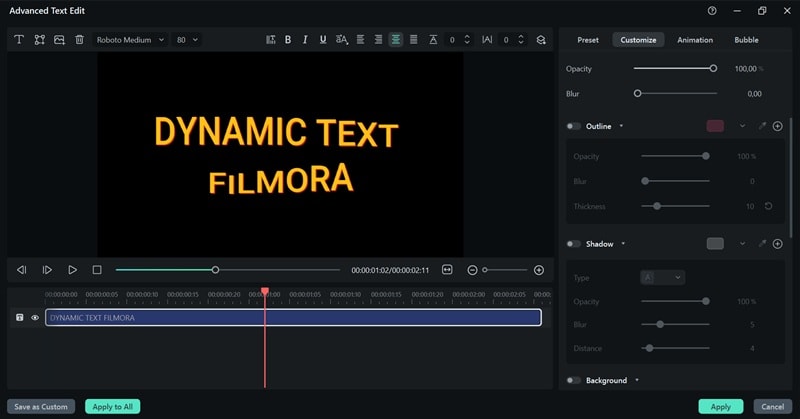The width and height of the screenshot is (800, 419).
Task: Delete the selected element with trash icon
Action: 79,40
